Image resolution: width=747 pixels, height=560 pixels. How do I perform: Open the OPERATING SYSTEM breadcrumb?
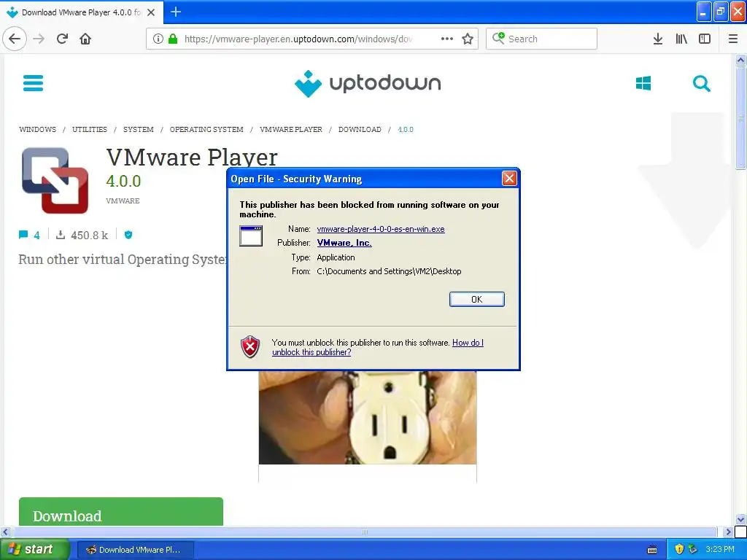click(x=206, y=130)
